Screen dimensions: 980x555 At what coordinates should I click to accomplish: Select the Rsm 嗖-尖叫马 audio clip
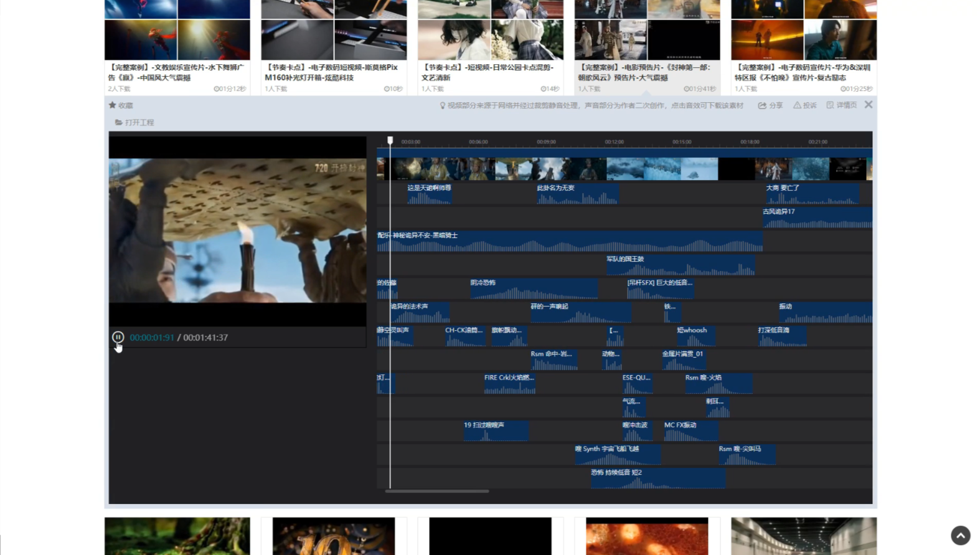pos(747,454)
